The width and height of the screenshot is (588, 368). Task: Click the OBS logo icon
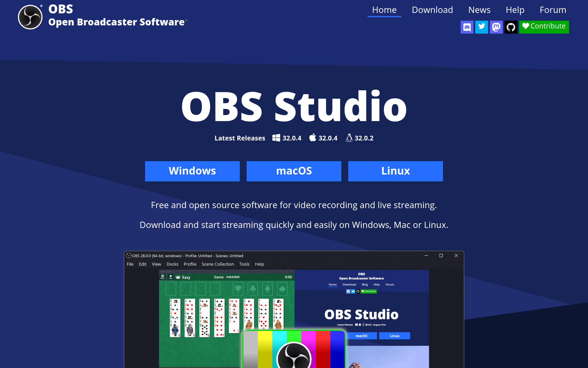pyautogui.click(x=30, y=17)
